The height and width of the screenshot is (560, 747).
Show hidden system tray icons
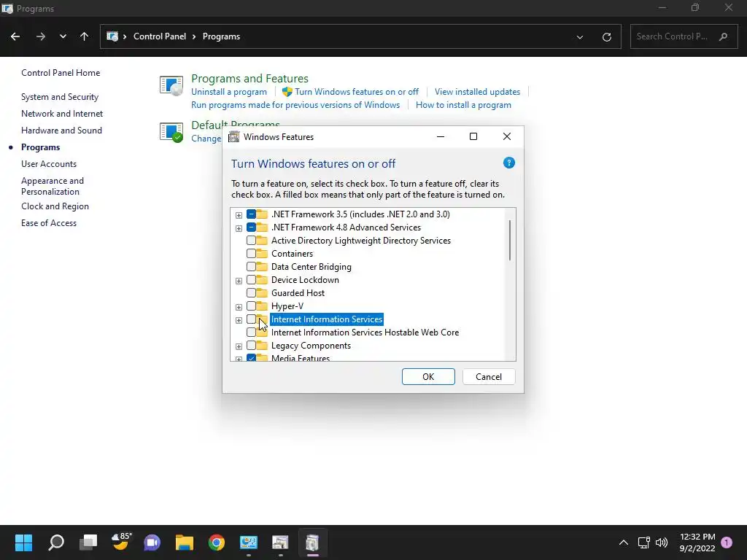coord(623,542)
